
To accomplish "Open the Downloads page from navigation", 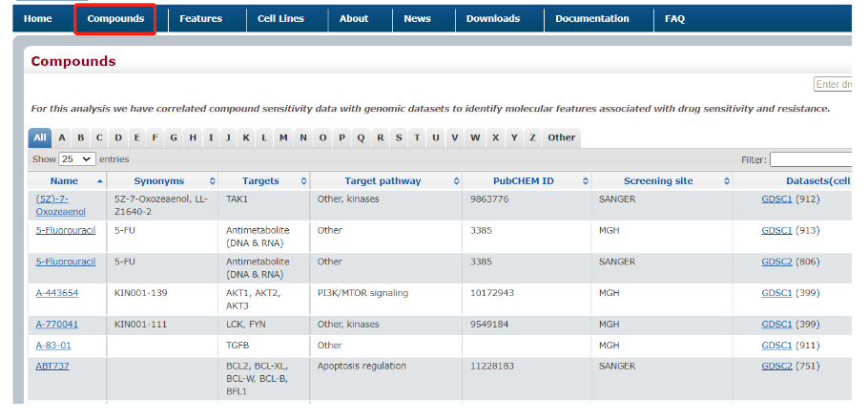I will 493,19.
